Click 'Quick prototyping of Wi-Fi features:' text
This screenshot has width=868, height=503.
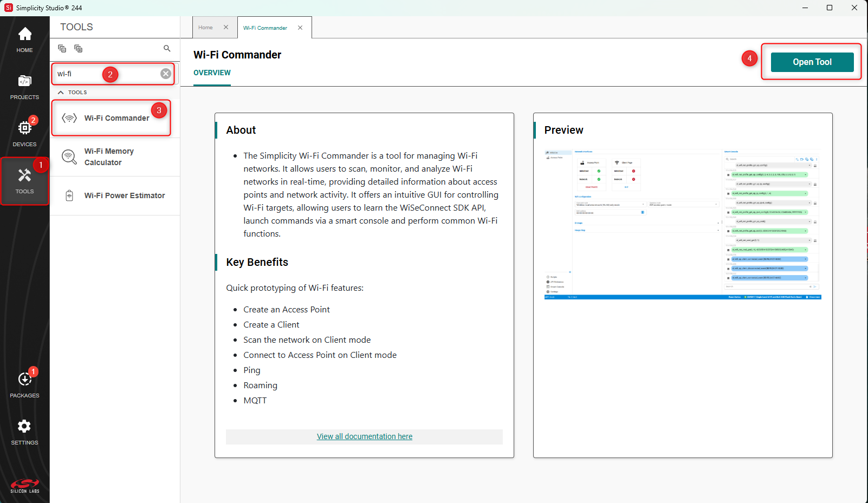click(295, 288)
